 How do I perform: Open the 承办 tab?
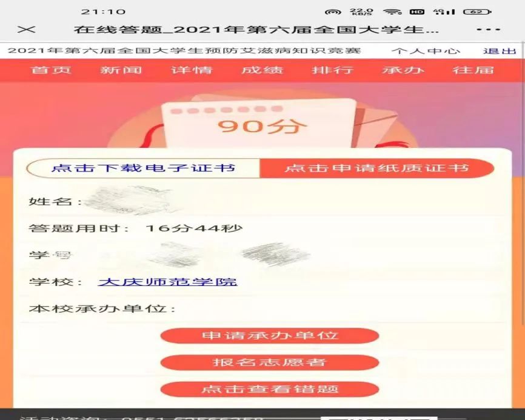[x=403, y=70]
